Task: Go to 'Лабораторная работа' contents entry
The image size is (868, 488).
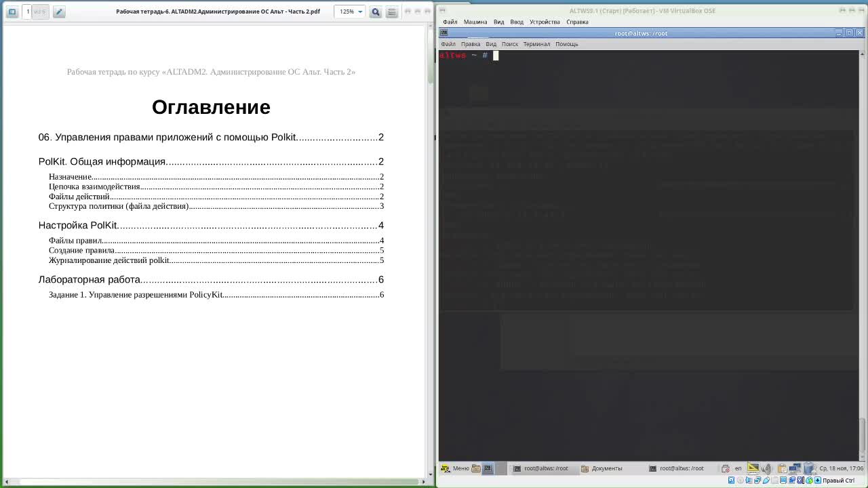Action: [x=211, y=279]
